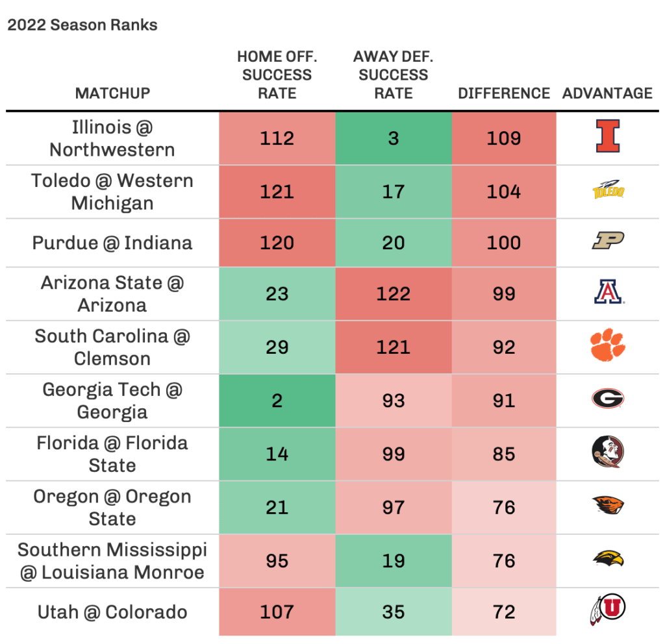Click the Clemson tiger paw logo
The width and height of the screenshot is (665, 644).
607,347
